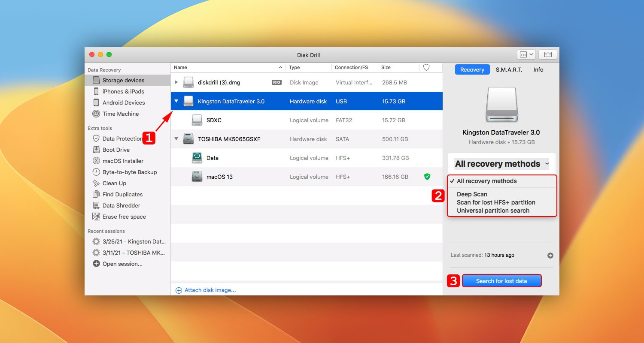Click the 331.78 GB size cell
Screen dimensions: 644x343
pos(395,158)
